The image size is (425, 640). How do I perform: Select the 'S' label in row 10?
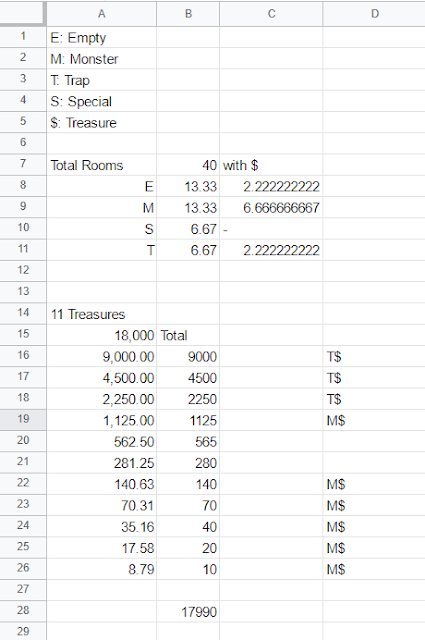[x=102, y=229]
